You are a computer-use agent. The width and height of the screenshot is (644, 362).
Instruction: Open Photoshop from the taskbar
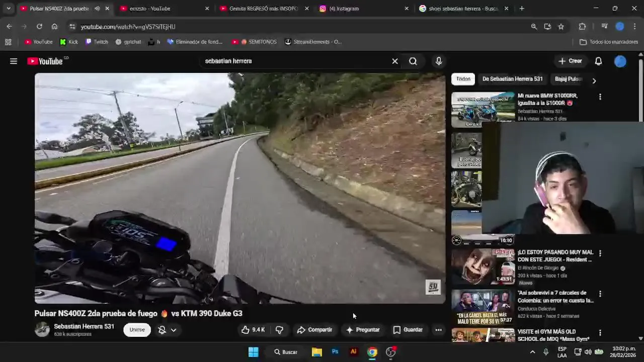335,352
